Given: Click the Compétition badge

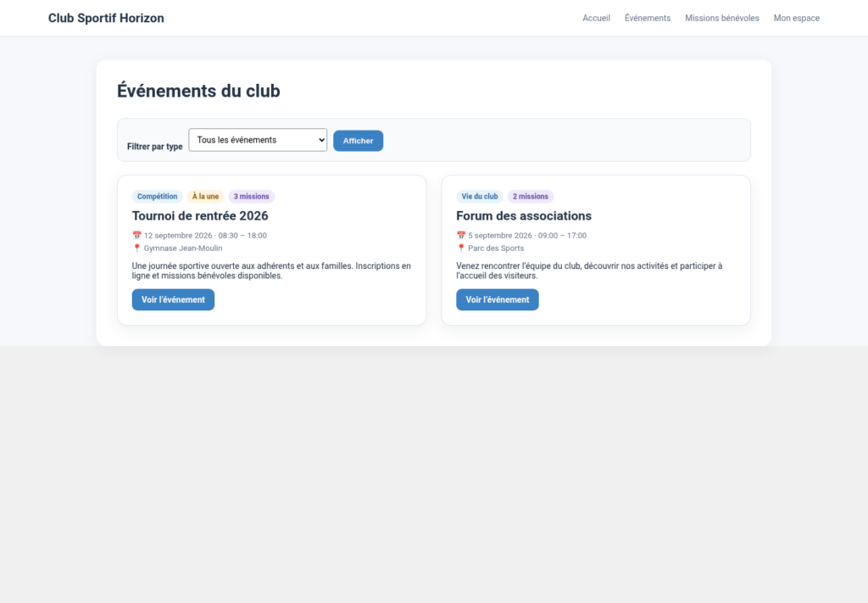Looking at the screenshot, I should coord(157,197).
